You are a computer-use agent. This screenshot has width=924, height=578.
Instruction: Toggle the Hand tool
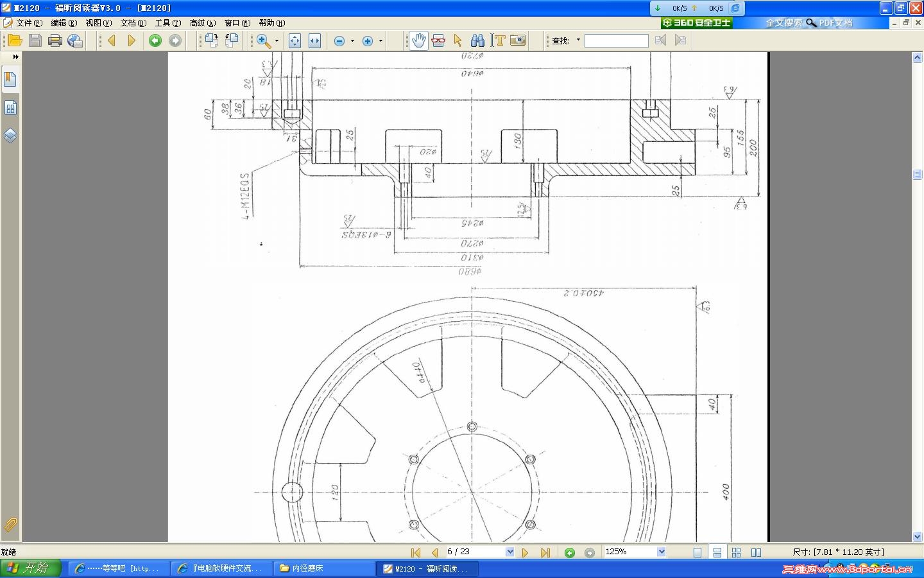coord(418,40)
